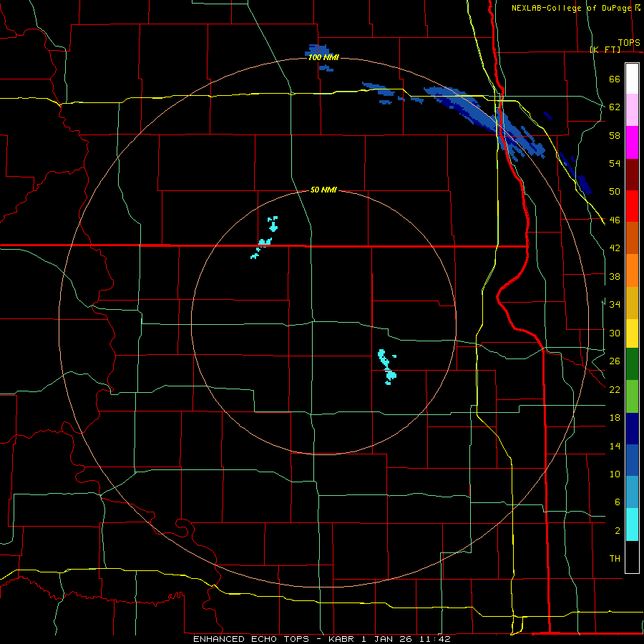Select the 46 scale value
Viewport: 644px width, 644px height.
(x=615, y=220)
